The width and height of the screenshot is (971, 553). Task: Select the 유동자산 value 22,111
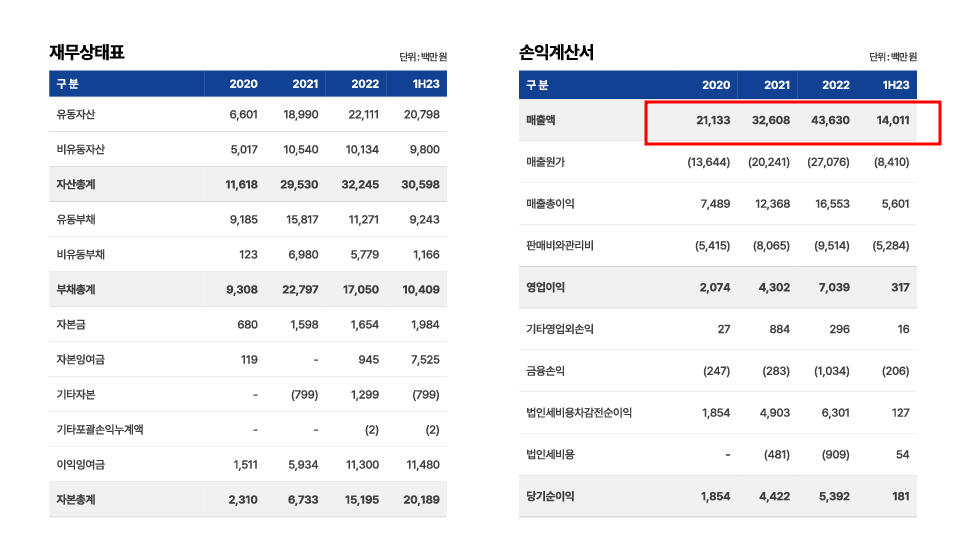(x=364, y=115)
